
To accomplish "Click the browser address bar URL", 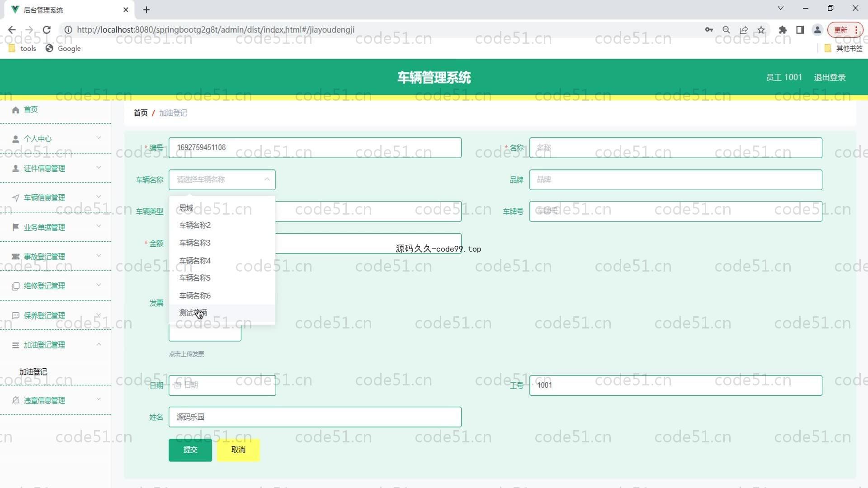I will pos(215,30).
